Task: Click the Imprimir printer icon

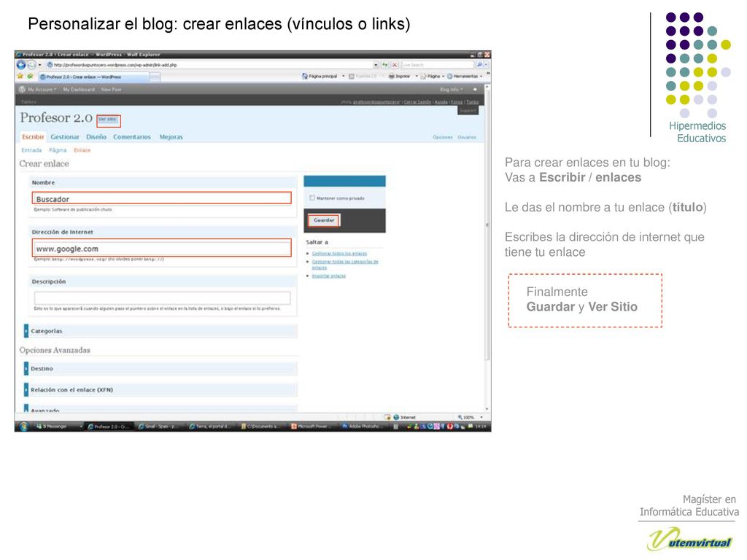Action: (x=391, y=76)
